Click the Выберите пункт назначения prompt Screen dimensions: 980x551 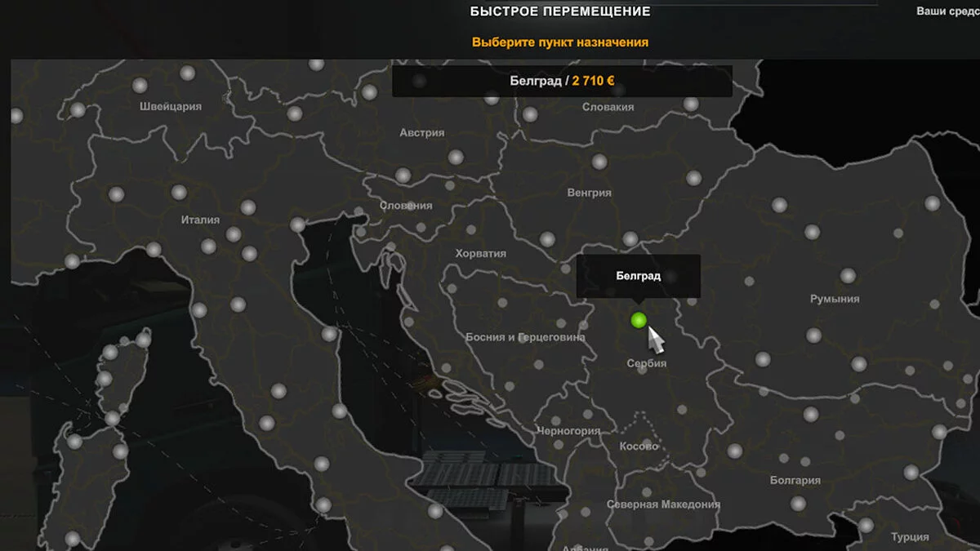(x=560, y=42)
